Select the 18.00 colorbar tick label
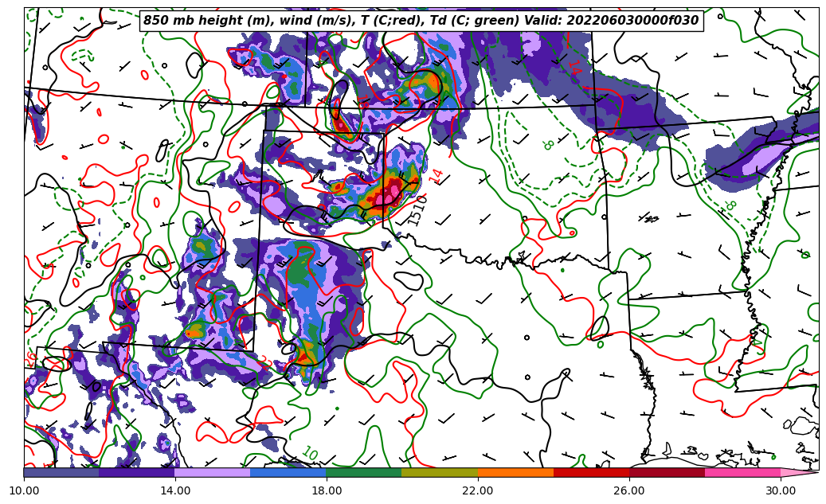Screen dimensions: 826x504 tap(327, 490)
